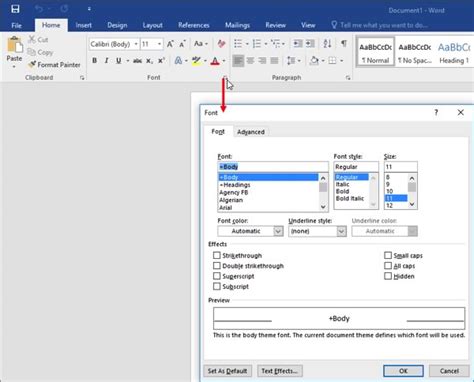474x382 pixels.
Task: Click the Font dialog help question mark
Action: pyautogui.click(x=436, y=113)
